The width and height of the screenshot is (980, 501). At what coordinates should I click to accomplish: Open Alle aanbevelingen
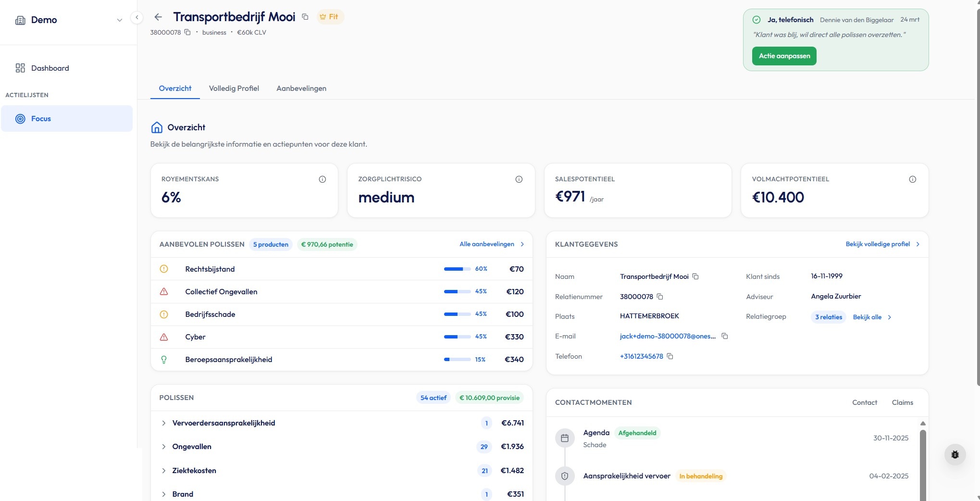point(487,244)
